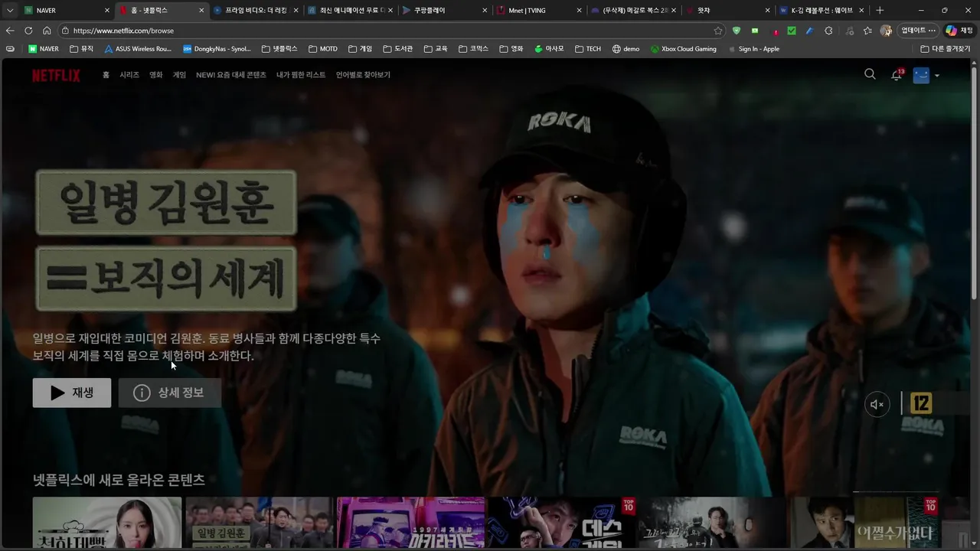Open blue pen extension
Screen dimensions: 980x551
click(810, 31)
